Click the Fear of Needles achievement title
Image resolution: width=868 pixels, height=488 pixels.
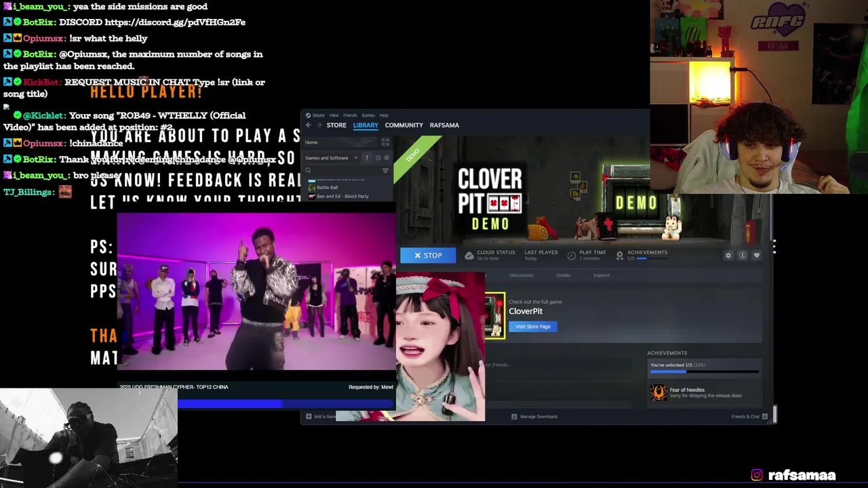click(x=687, y=390)
